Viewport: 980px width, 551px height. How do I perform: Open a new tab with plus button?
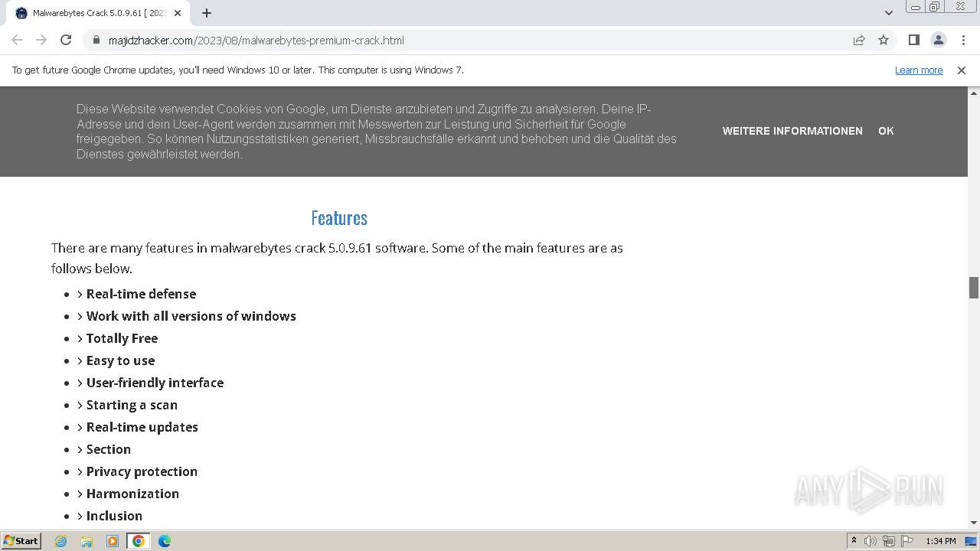[x=207, y=13]
